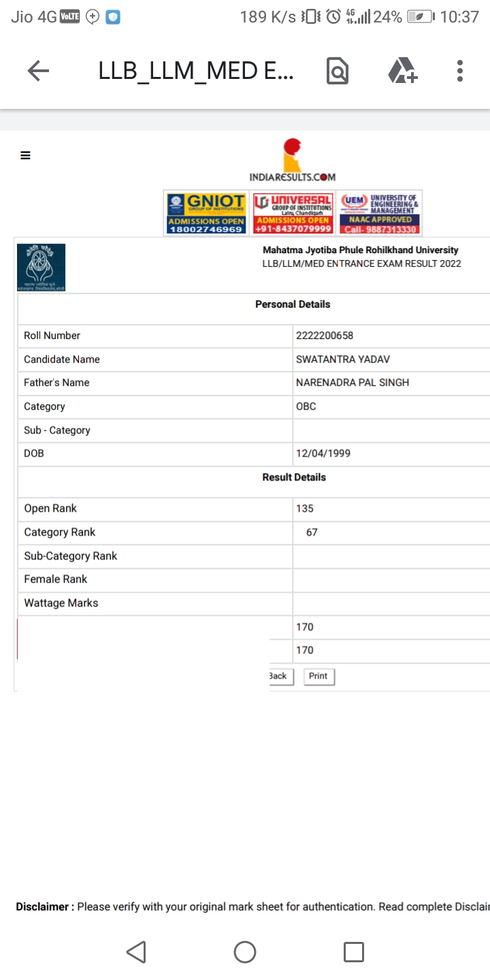Open the UEM University ad banner
This screenshot has width=490, height=980.
point(380,213)
